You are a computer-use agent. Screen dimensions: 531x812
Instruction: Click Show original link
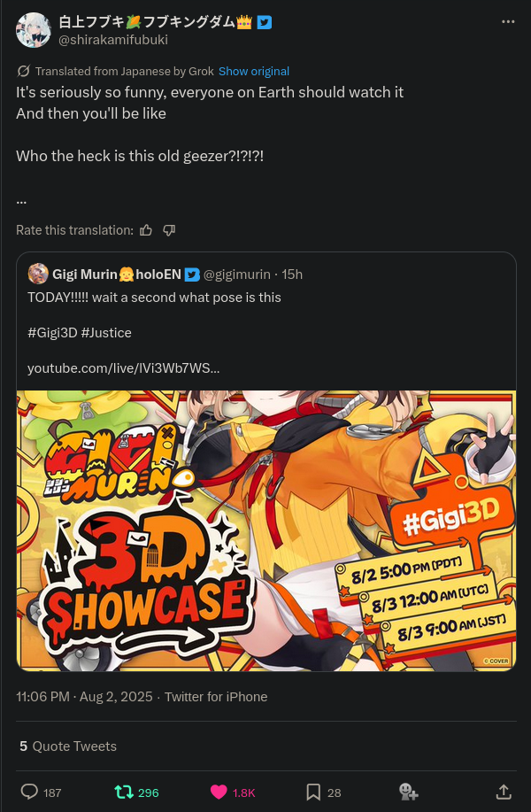point(254,72)
